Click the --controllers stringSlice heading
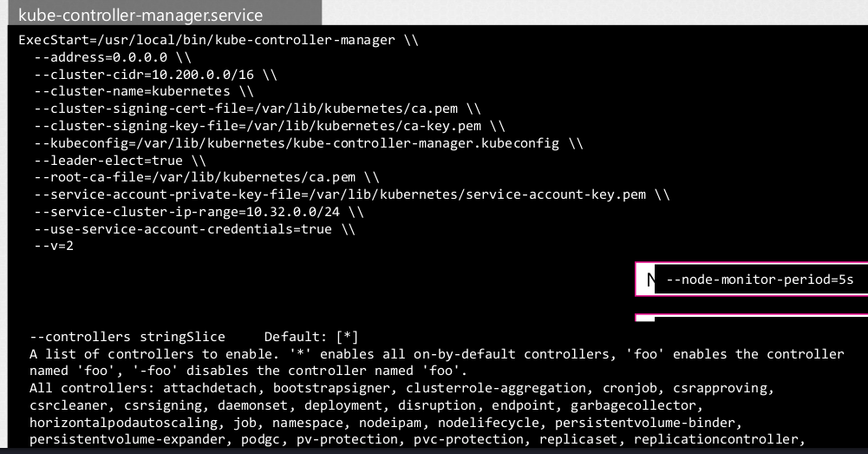The image size is (868, 454). click(x=127, y=337)
